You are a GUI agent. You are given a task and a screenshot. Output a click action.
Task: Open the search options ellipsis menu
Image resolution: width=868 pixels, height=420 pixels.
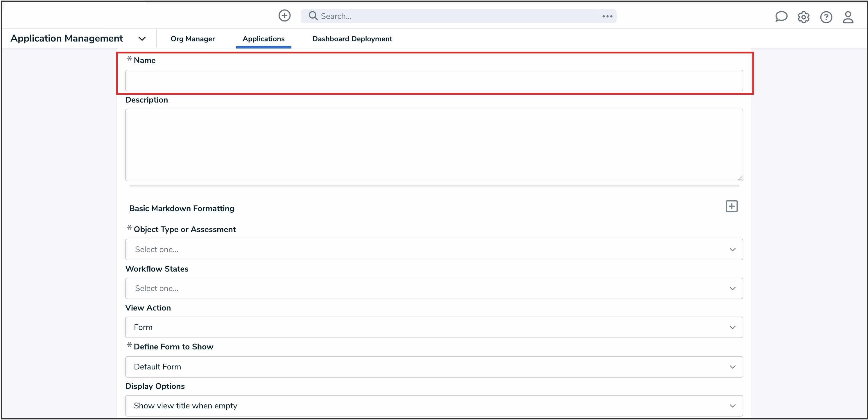click(x=607, y=16)
